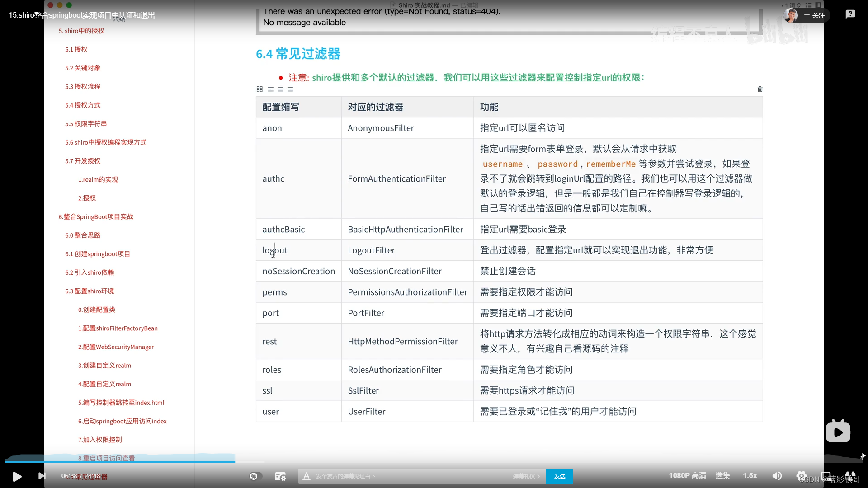Toggle the danmaku comments switch
Screen dimensions: 868x488
point(256,476)
